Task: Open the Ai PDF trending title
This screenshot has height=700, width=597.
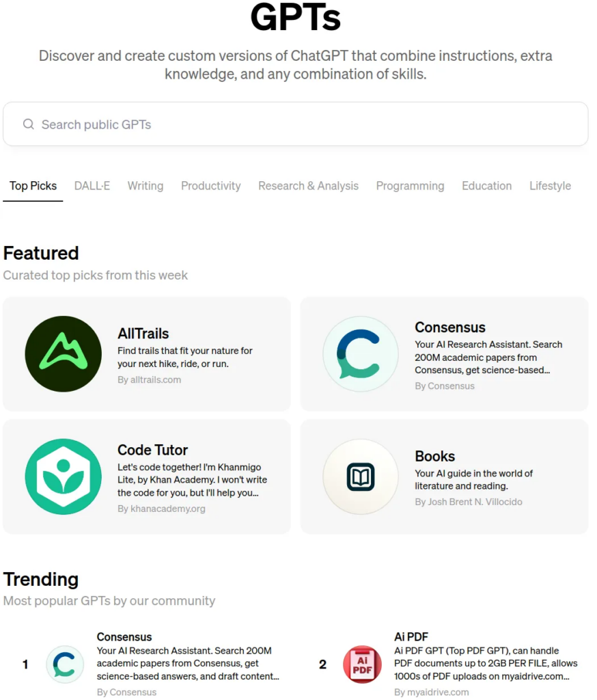Action: tap(411, 637)
